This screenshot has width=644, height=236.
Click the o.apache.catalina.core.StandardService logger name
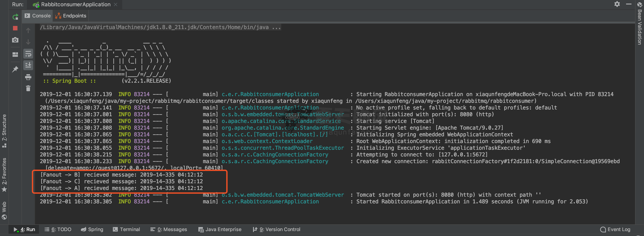[x=281, y=121]
